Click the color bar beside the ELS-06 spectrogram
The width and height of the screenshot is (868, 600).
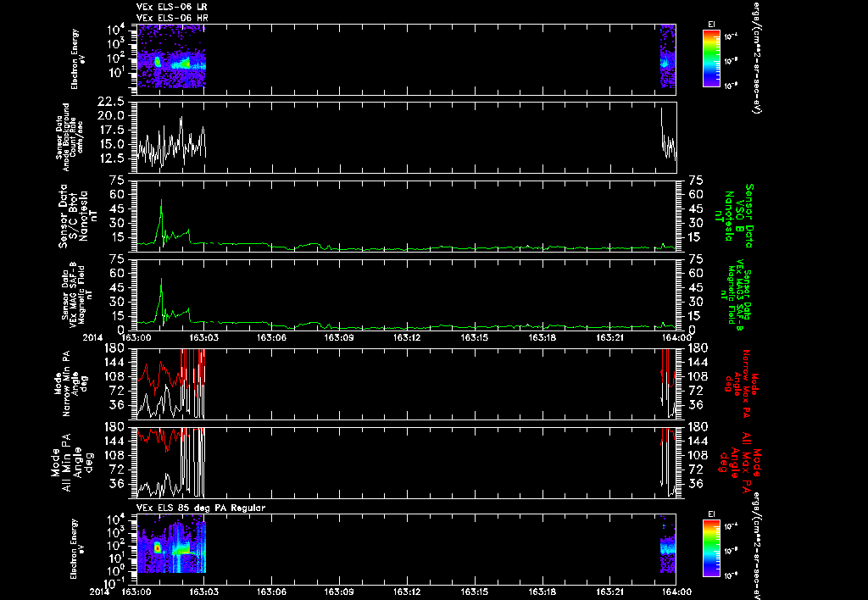(x=711, y=58)
